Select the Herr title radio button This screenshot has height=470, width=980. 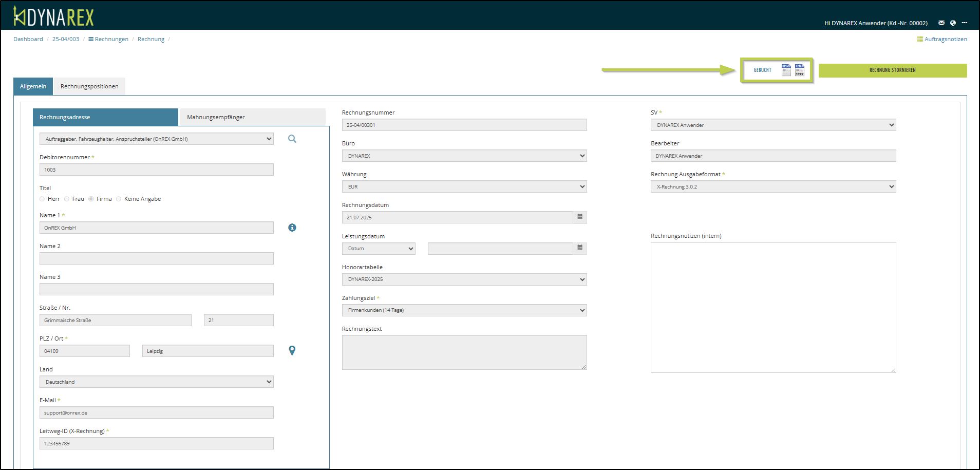point(42,199)
